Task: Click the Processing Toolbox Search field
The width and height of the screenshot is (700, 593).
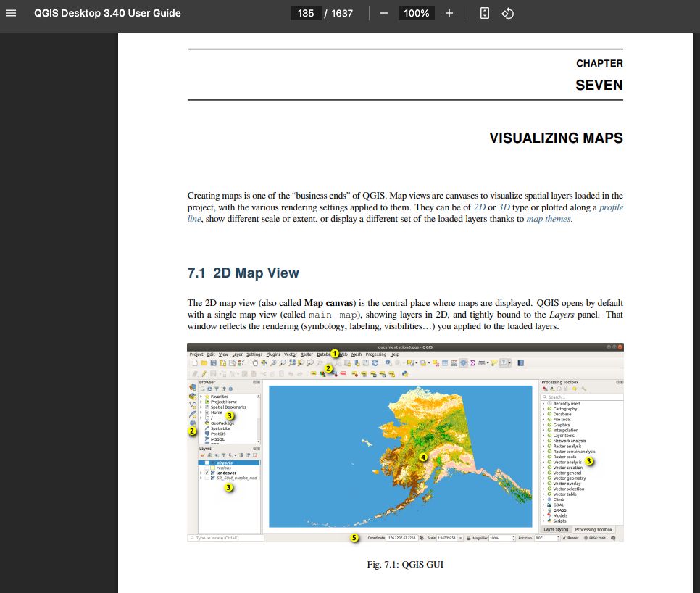Action: coord(582,397)
